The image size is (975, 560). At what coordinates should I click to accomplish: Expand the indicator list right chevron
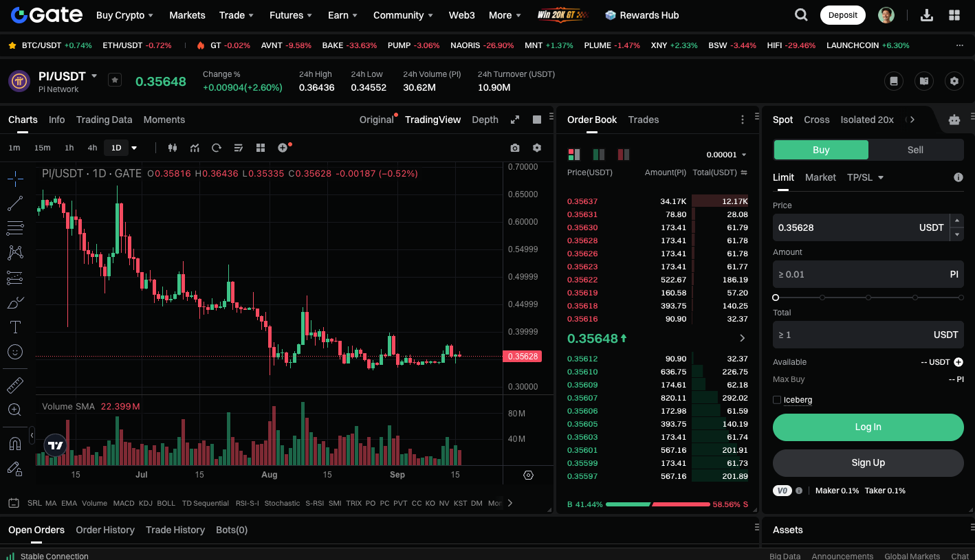coord(510,503)
